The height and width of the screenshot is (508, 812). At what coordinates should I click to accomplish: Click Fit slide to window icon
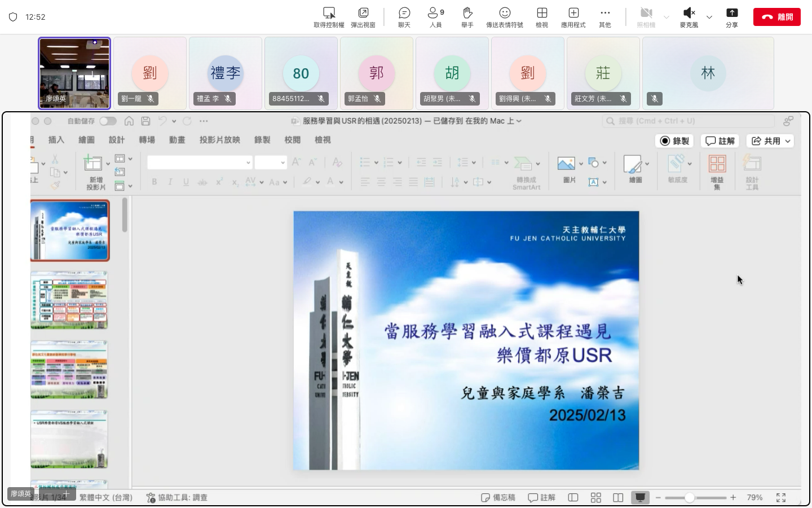(781, 497)
